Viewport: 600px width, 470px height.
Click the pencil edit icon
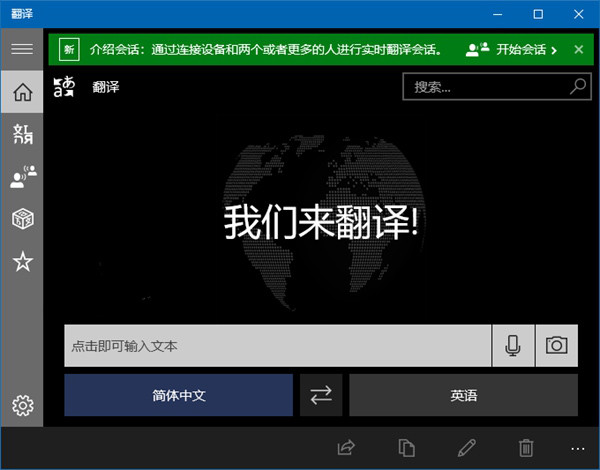(466, 447)
